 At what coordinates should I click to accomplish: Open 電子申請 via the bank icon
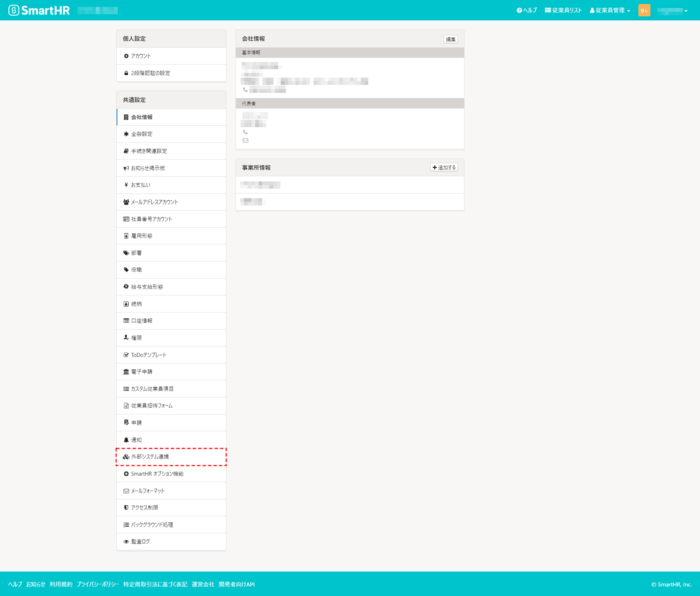pyautogui.click(x=126, y=372)
